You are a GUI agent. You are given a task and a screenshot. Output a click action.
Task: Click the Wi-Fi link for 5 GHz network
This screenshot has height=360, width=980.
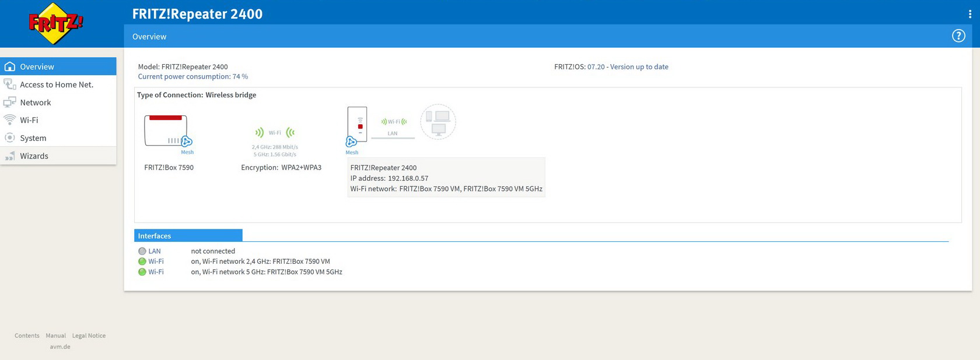(x=156, y=272)
